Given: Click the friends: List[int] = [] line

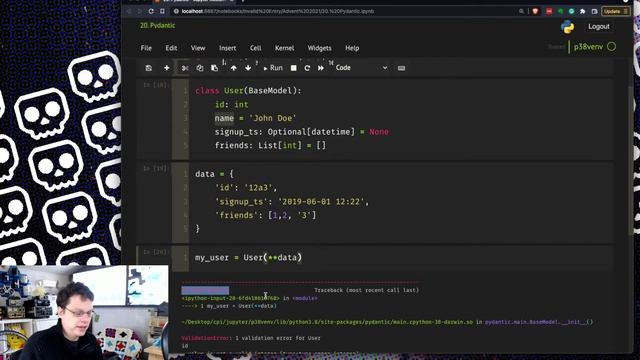Looking at the screenshot, I should (271, 145).
